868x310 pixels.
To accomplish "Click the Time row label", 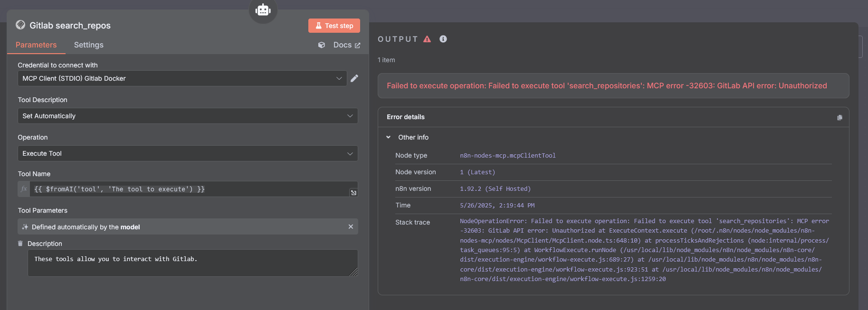I will tap(403, 205).
